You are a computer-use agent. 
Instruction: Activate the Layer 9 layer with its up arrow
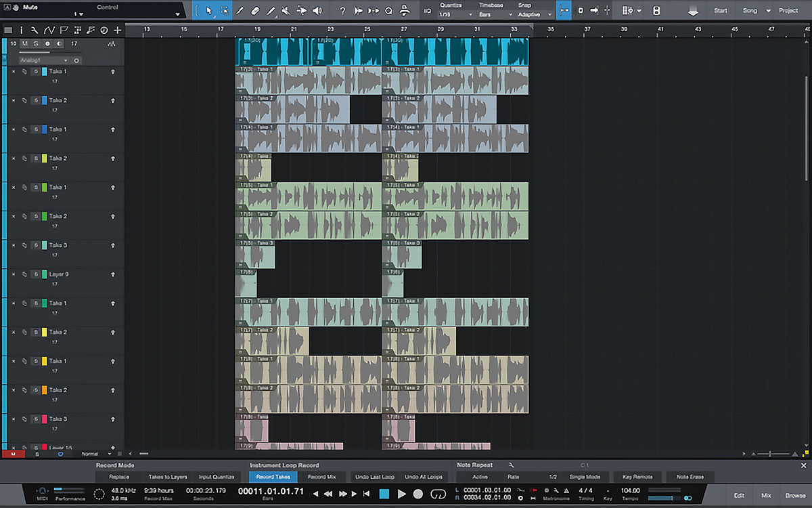112,274
